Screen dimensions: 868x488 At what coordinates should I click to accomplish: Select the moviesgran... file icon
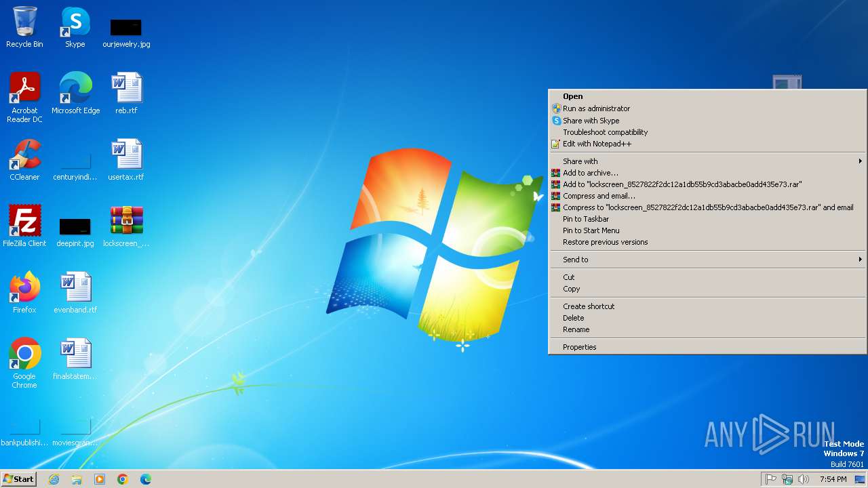tap(75, 432)
